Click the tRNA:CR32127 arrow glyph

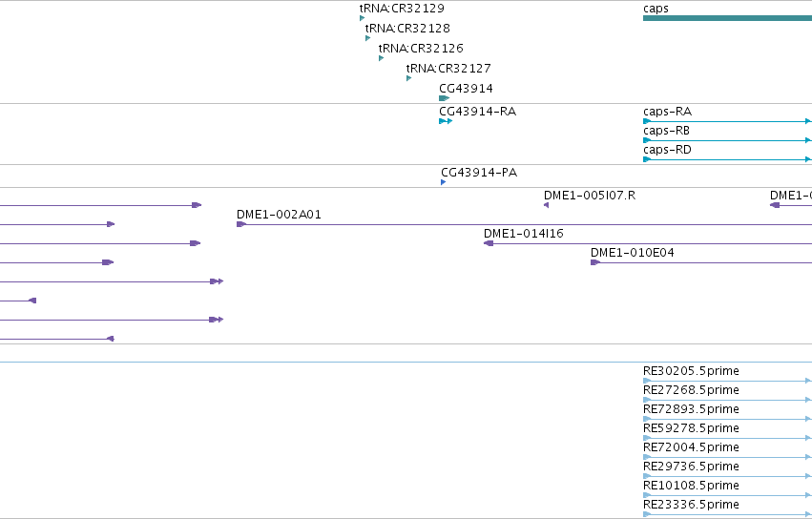pyautogui.click(x=408, y=79)
